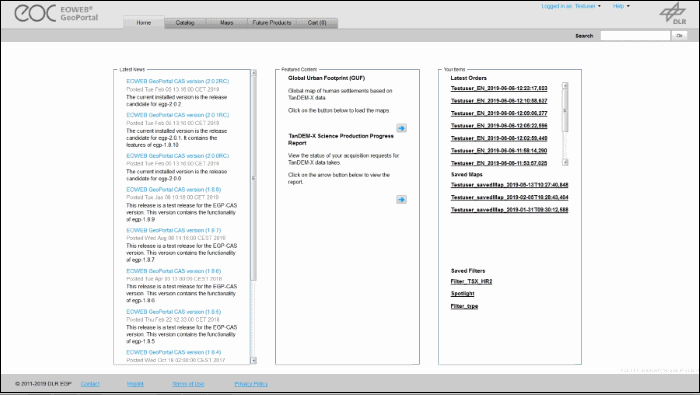The image size is (700, 395).
Task: Click the DLR logo in the header
Action: pos(673,13)
